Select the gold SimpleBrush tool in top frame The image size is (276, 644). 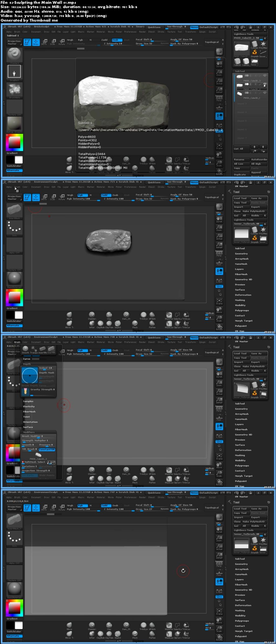pyautogui.click(x=254, y=52)
